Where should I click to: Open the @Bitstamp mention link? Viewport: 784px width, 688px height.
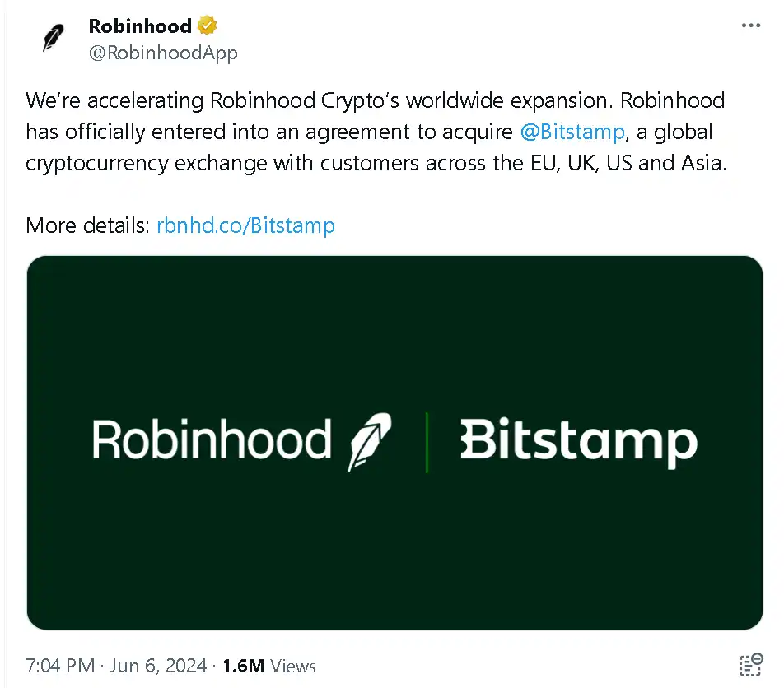(572, 132)
